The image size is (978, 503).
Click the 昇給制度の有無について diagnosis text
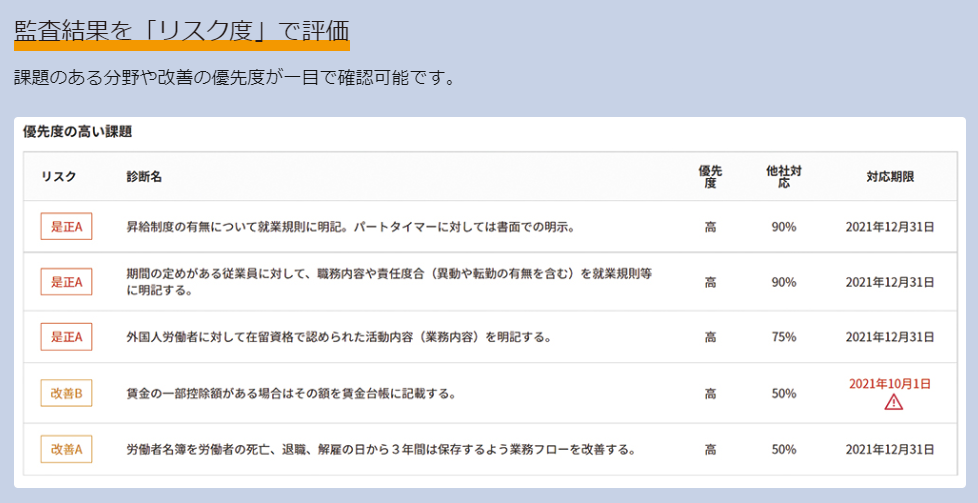[x=351, y=227]
